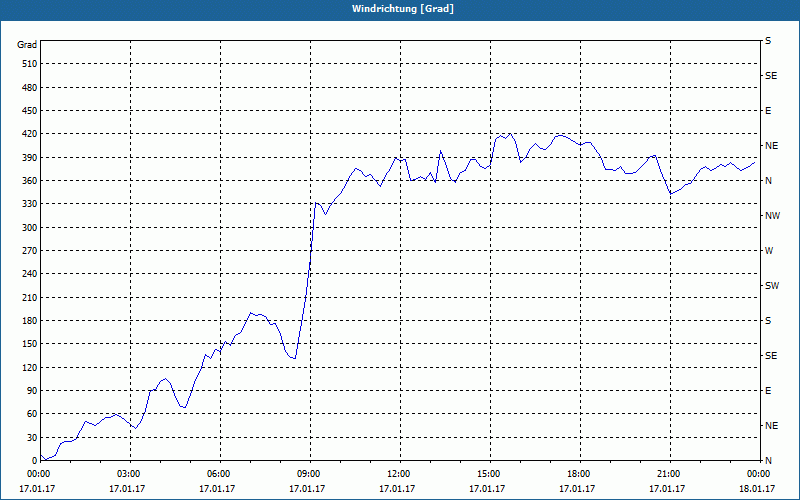This screenshot has height=500, width=800.
Task: Select the W compass label on right axis
Action: (x=769, y=251)
